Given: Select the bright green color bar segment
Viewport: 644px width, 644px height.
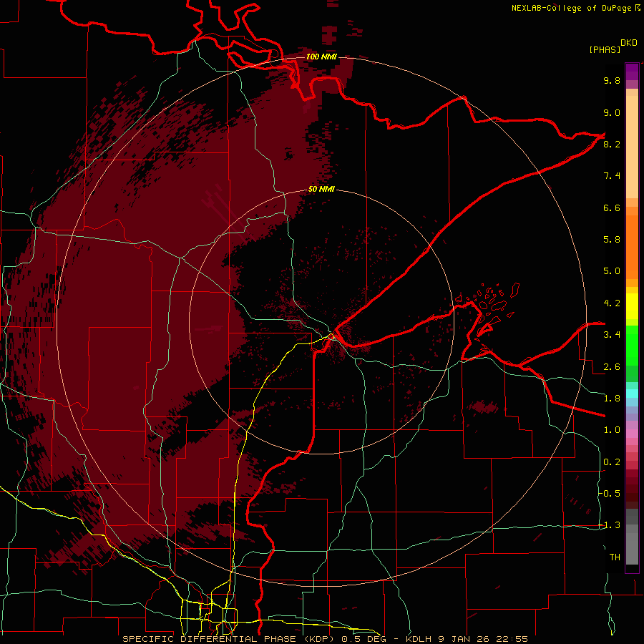Looking at the screenshot, I should coord(632,345).
